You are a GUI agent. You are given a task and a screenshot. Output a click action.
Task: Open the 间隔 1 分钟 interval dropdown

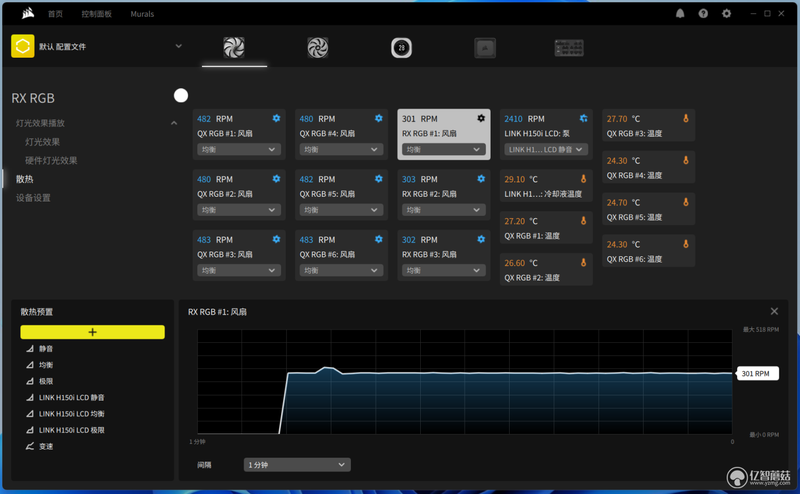coord(297,465)
